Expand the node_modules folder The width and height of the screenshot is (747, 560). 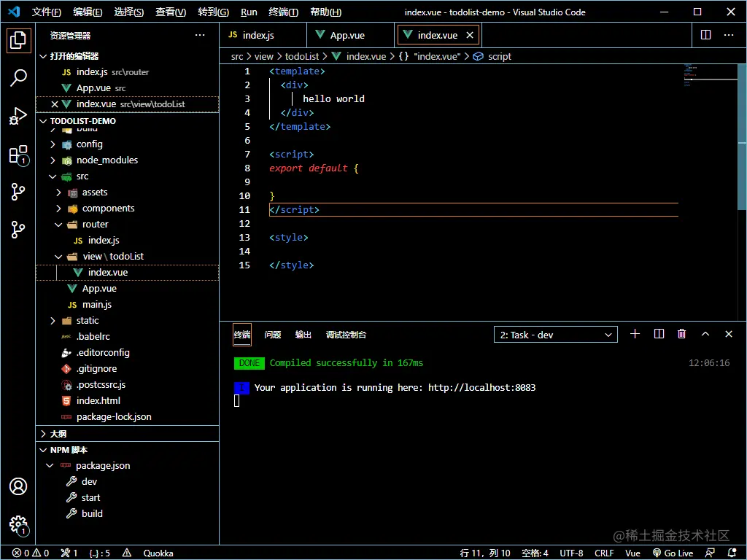(x=107, y=160)
